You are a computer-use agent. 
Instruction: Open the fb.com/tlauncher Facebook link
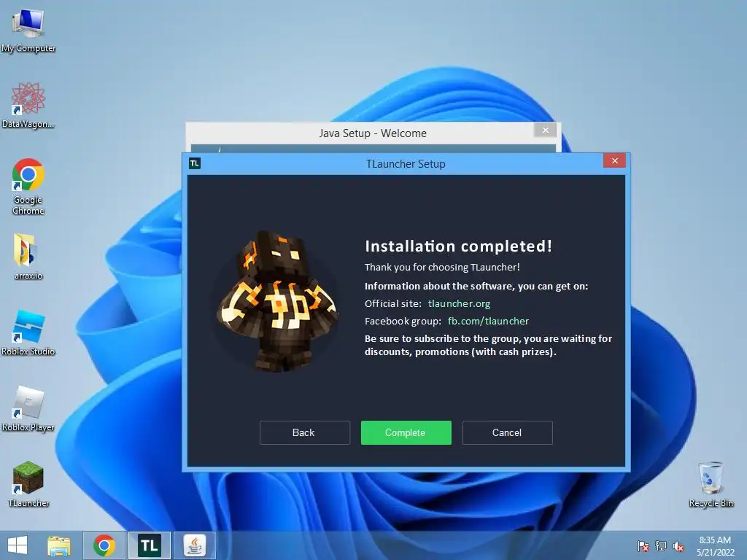(x=488, y=321)
